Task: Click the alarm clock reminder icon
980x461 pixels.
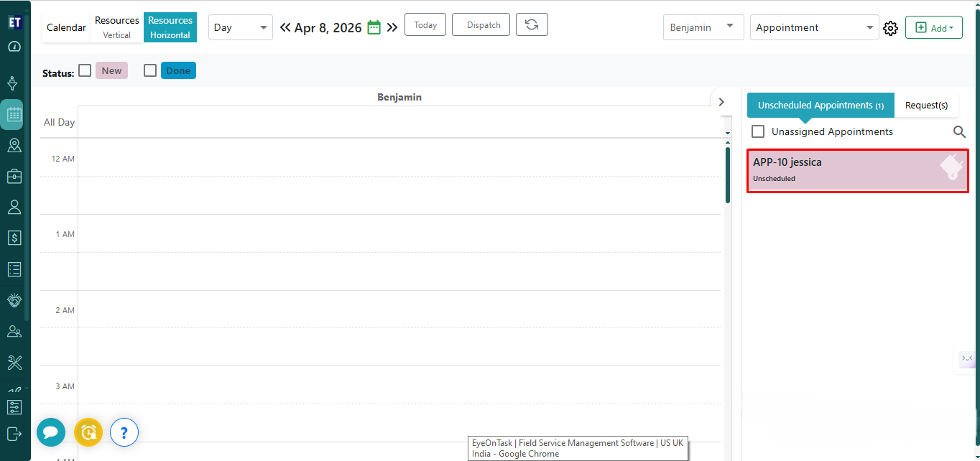Action: [88, 432]
